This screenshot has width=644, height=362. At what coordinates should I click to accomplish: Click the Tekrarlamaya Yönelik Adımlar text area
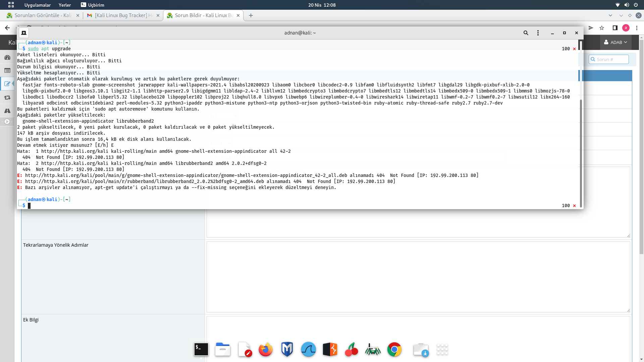(418, 277)
